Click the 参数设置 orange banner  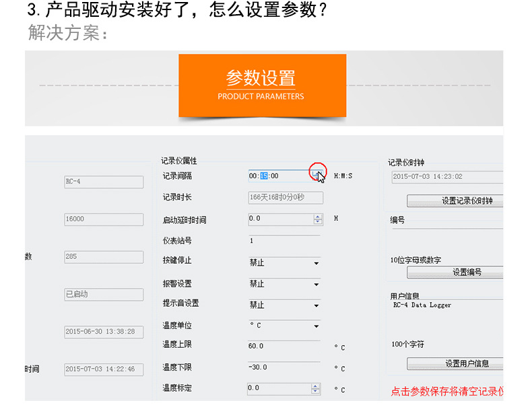262,85
